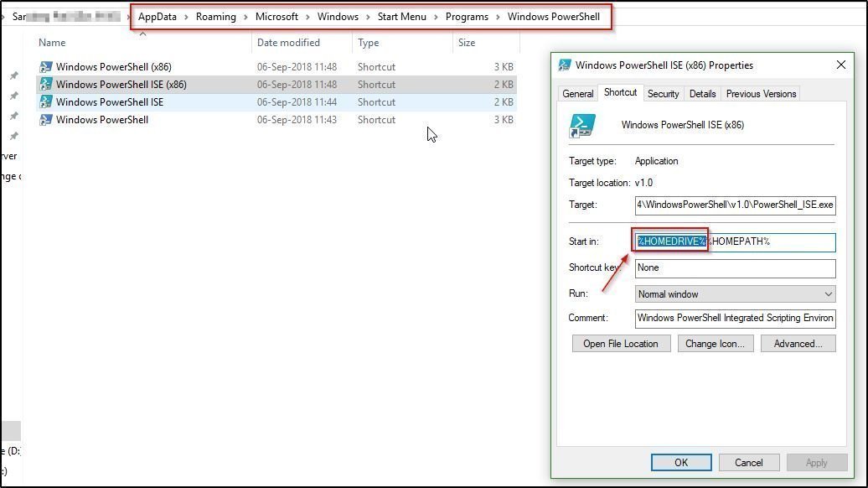Select the Windows PowerShell (x86) shortcut icon
The image size is (868, 488).
[46, 67]
